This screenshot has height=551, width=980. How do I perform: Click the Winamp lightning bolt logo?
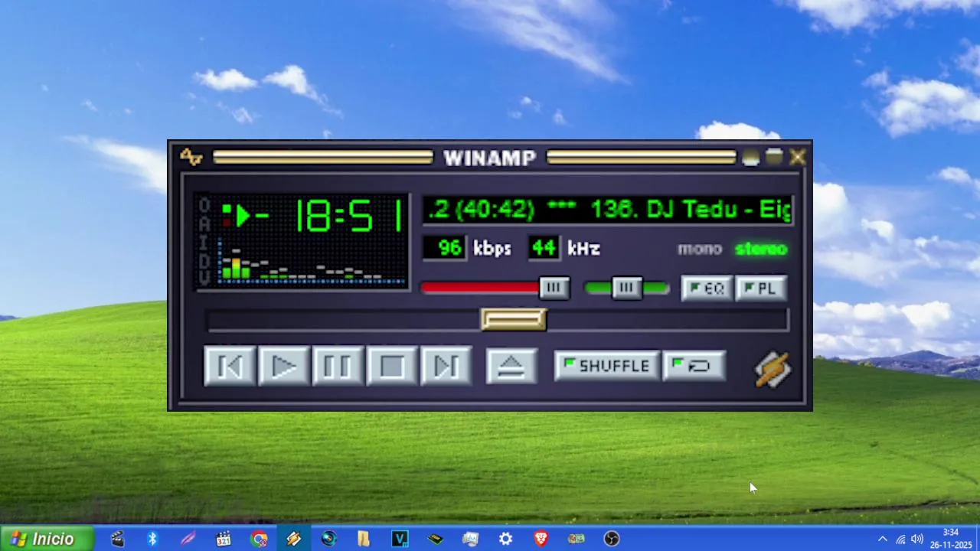tap(773, 370)
